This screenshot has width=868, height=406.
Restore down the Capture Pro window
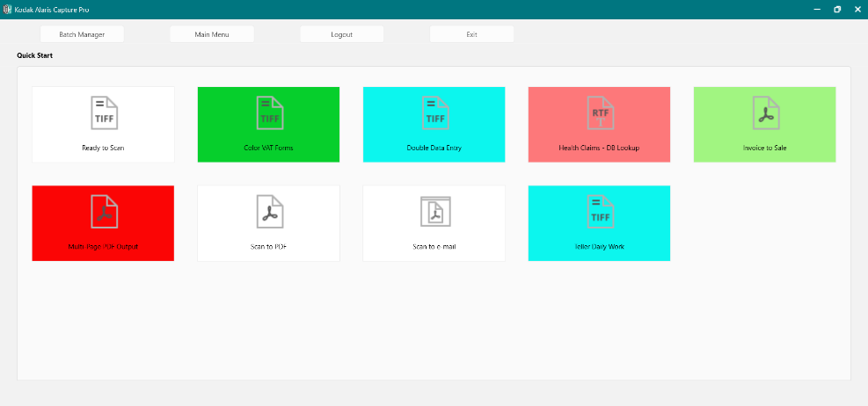(x=837, y=10)
